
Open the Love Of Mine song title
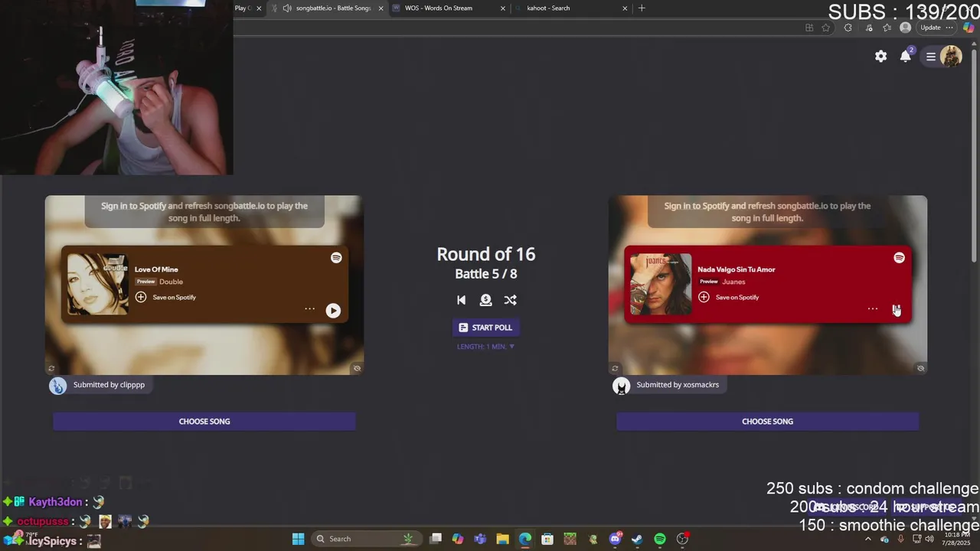click(x=156, y=269)
